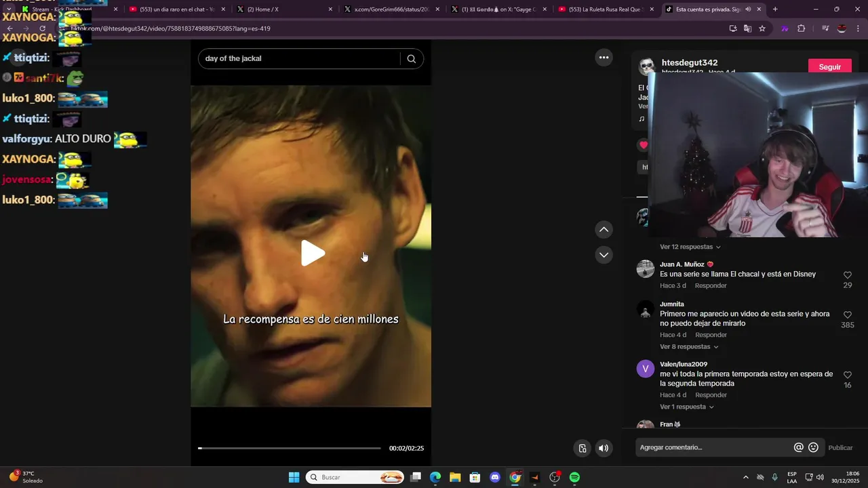Screen dimensions: 868x488
Task: Mute the playing TikTok tab's audio icon
Action: click(x=748, y=9)
